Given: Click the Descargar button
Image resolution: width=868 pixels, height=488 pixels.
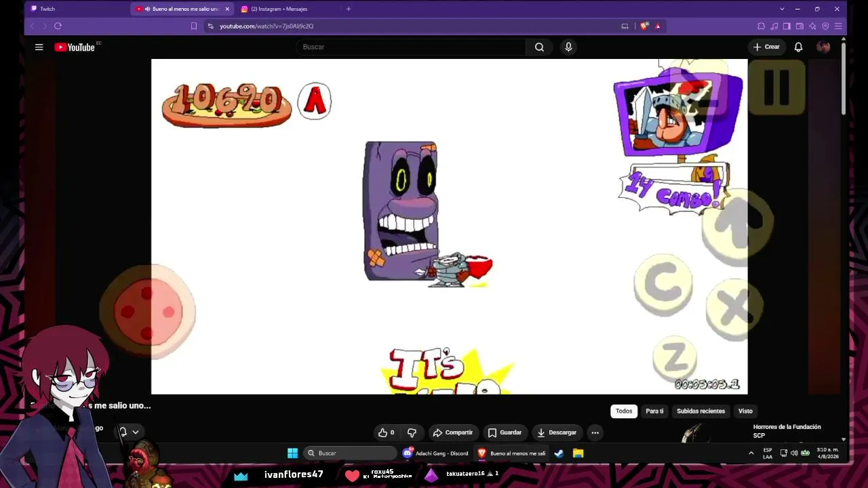Looking at the screenshot, I should click(556, 432).
